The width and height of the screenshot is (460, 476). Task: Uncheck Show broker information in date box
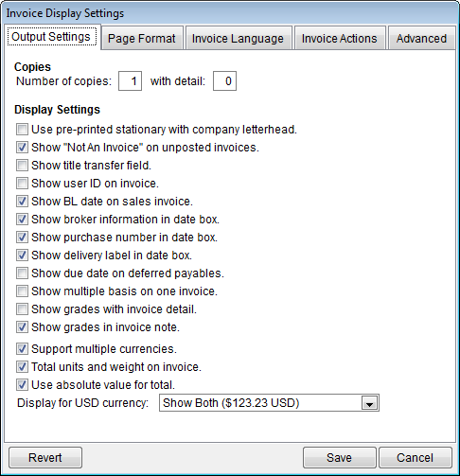[x=22, y=220]
